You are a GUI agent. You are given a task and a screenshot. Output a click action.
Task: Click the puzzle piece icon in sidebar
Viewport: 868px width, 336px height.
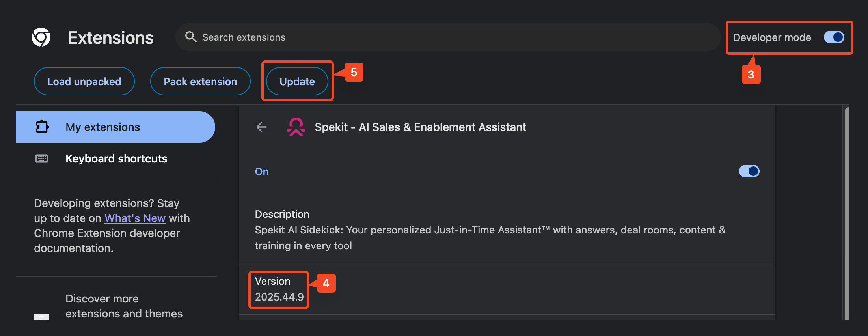(x=42, y=127)
